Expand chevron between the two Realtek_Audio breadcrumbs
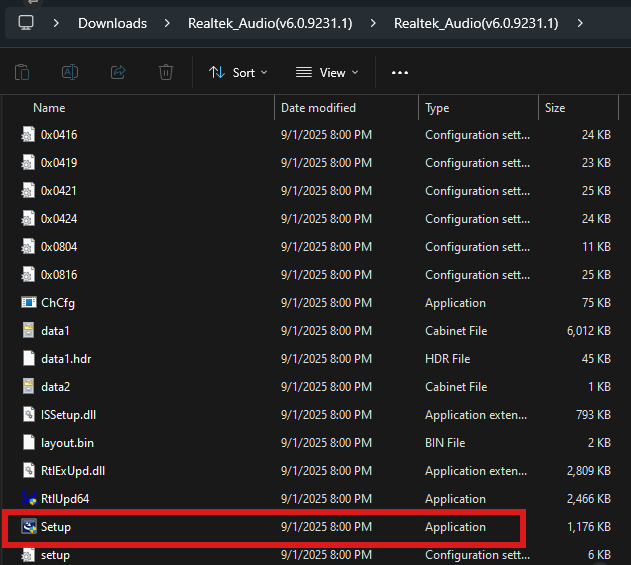The width and height of the screenshot is (631, 565). [373, 23]
